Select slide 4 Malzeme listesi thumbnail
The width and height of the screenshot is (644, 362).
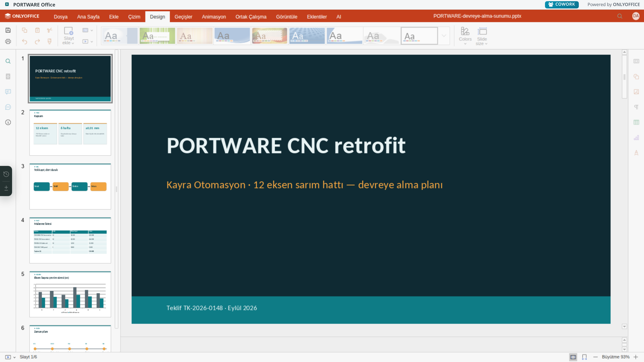70,240
